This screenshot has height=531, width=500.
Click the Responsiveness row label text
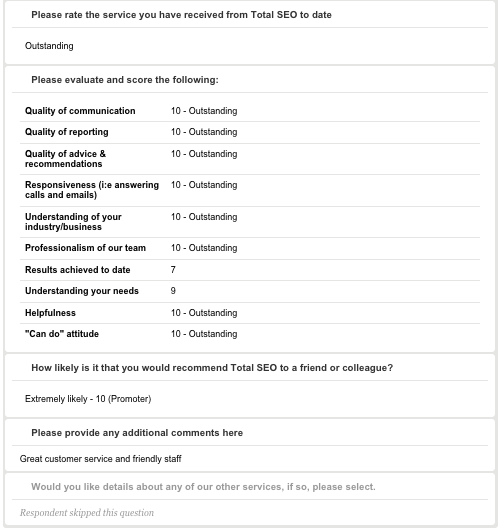(92, 190)
